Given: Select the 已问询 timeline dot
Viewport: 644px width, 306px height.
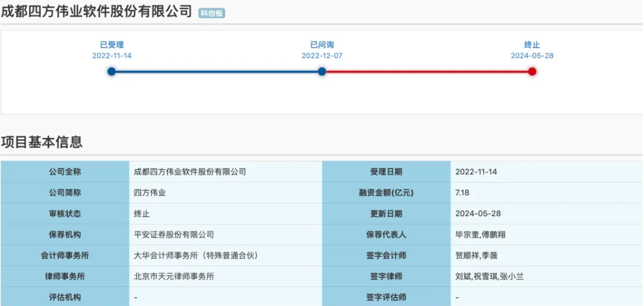Looking at the screenshot, I should tap(322, 72).
